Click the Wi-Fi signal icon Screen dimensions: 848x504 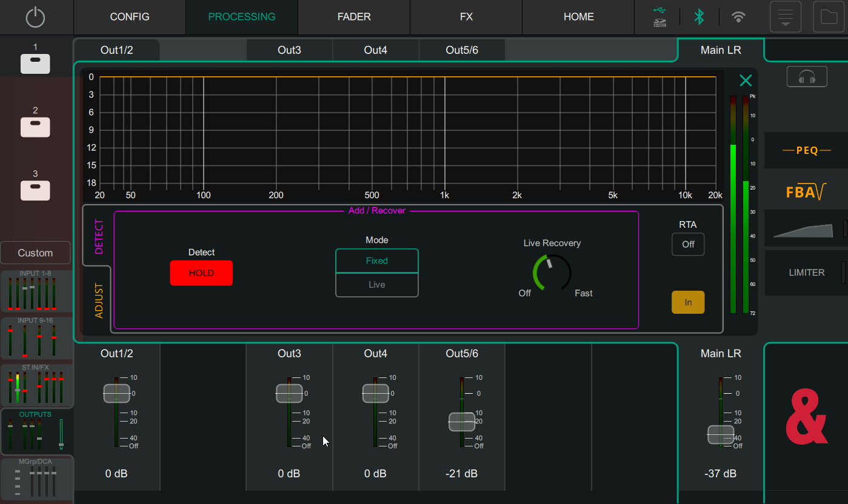point(738,17)
